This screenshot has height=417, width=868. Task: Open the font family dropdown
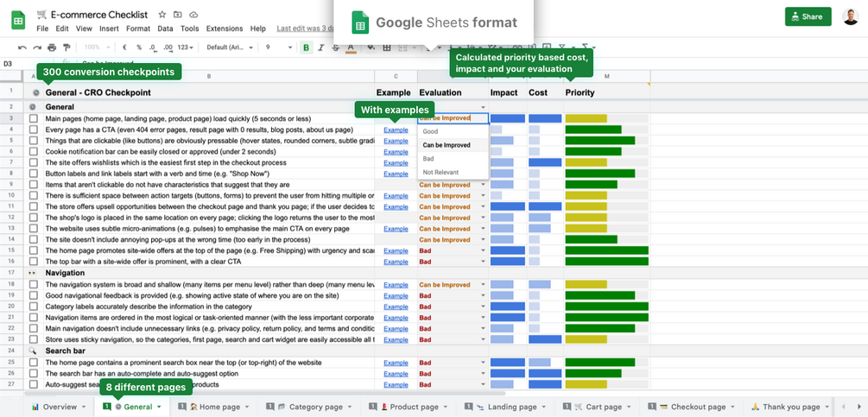tap(229, 47)
